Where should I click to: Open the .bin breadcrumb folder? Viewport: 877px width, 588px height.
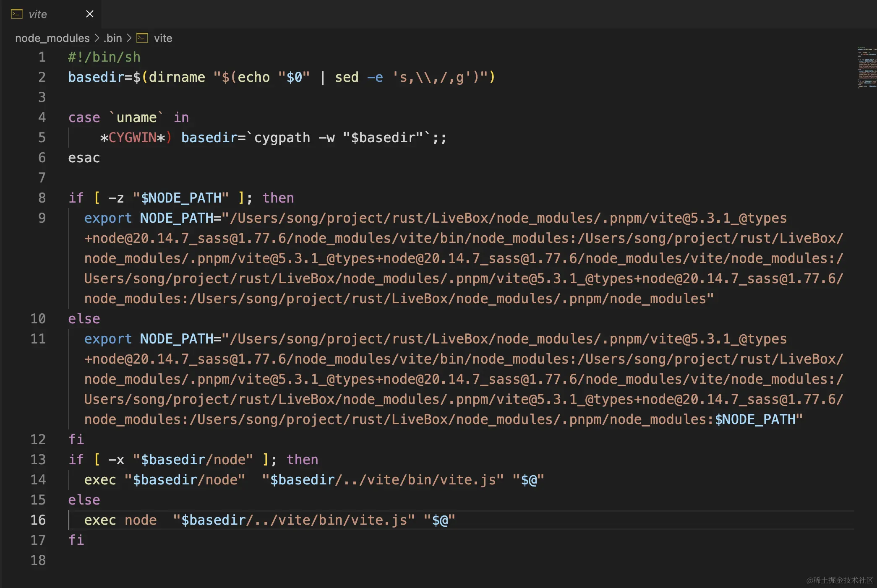[112, 38]
